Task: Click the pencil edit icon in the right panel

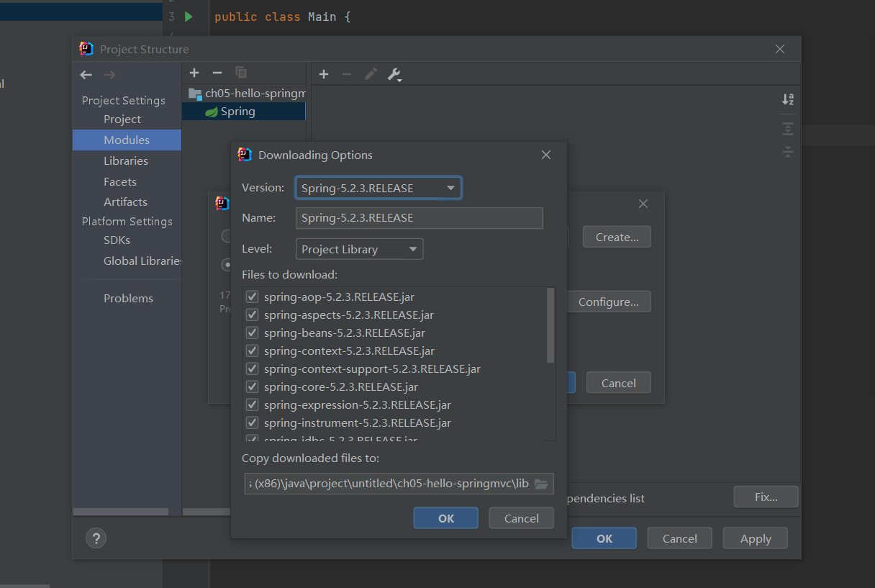Action: click(x=371, y=74)
